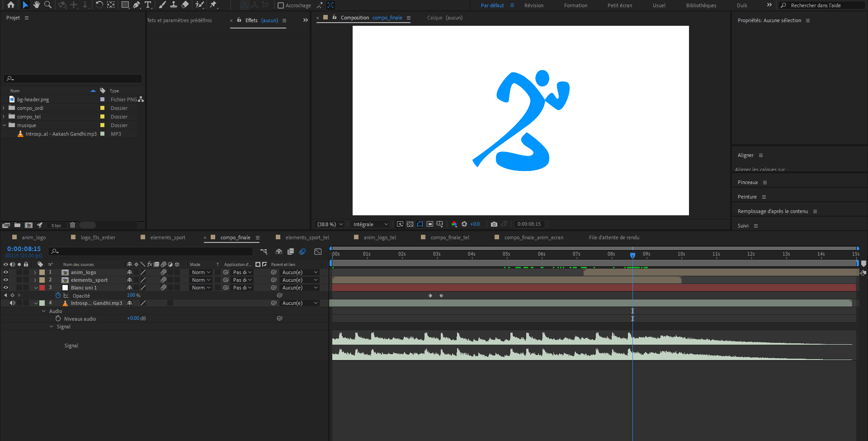This screenshot has height=441, width=868.
Task: Open the Pinceaux panel
Action: point(748,182)
